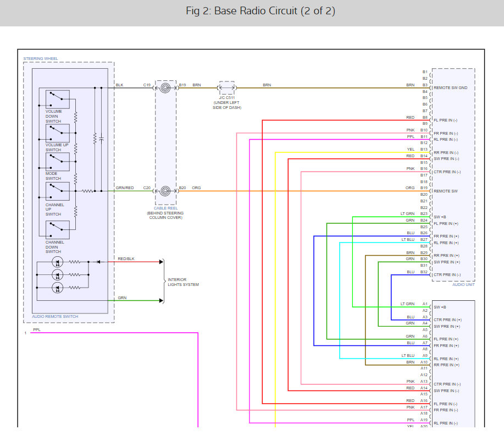Click the J/C C511 label text
The width and height of the screenshot is (504, 446).
pyautogui.click(x=227, y=97)
